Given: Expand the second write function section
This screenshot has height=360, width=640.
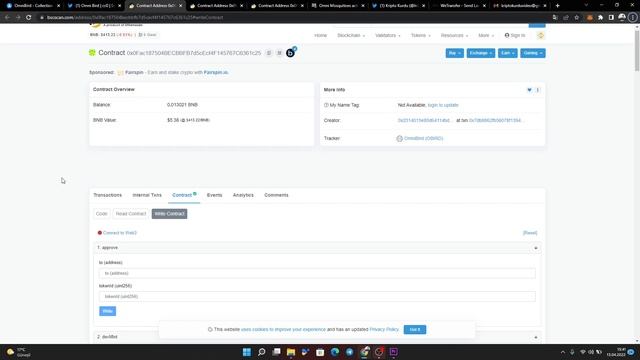Looking at the screenshot, I should (318, 337).
